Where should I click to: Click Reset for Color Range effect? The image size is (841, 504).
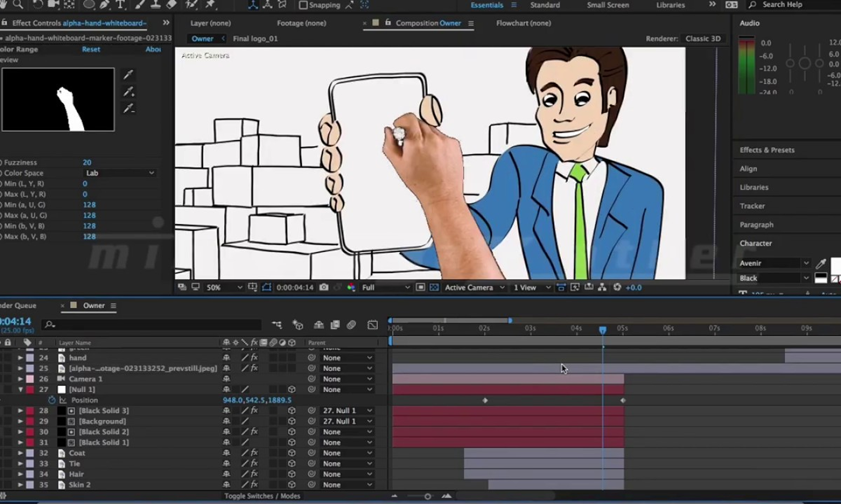point(91,49)
